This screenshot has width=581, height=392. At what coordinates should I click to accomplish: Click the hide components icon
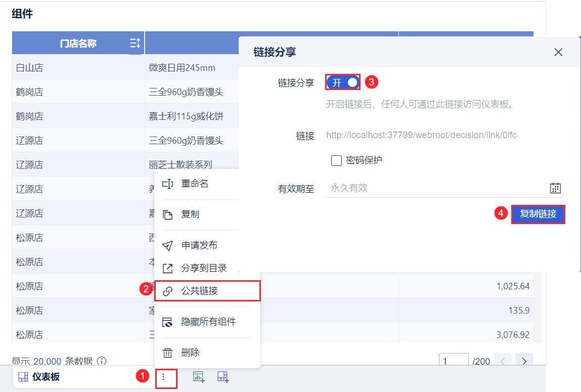point(167,322)
